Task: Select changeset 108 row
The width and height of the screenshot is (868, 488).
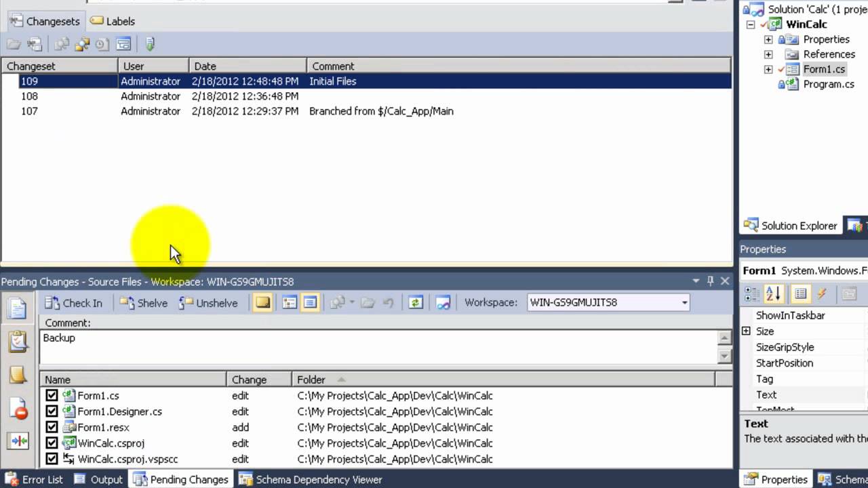Action: coord(366,96)
